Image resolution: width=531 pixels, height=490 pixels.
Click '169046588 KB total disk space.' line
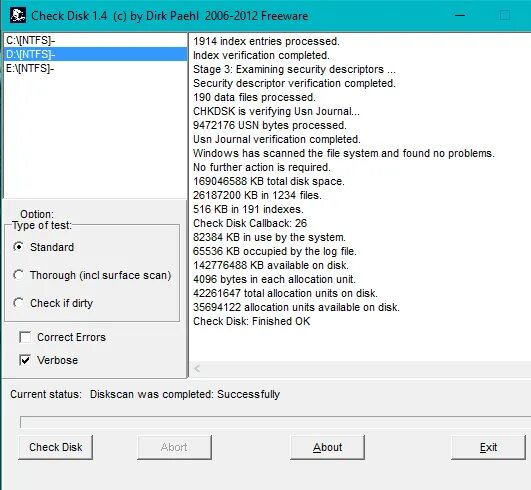(269, 181)
